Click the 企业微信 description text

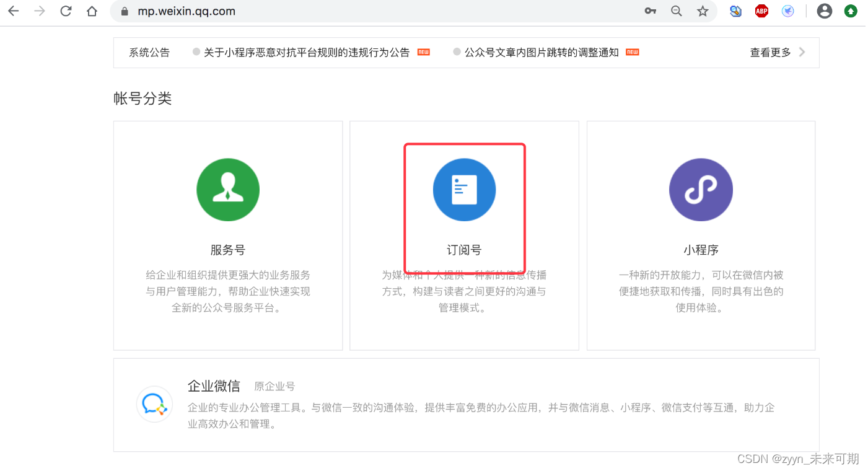481,416
